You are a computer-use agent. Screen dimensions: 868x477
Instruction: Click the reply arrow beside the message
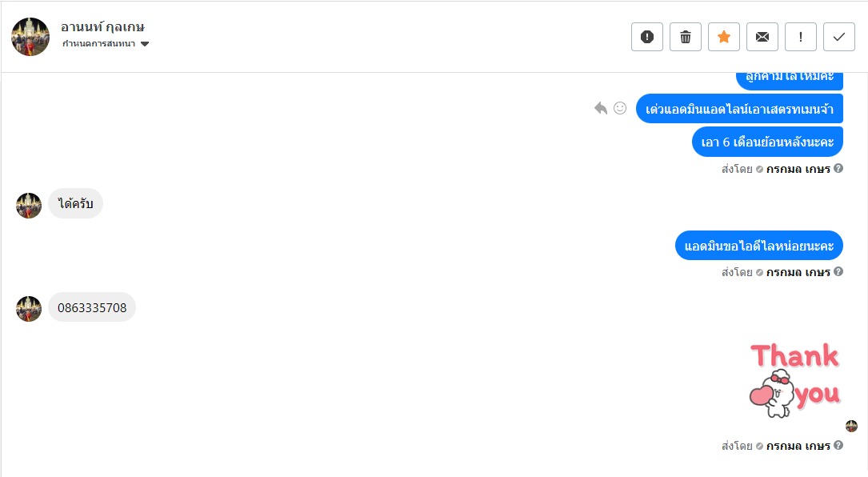coord(601,108)
